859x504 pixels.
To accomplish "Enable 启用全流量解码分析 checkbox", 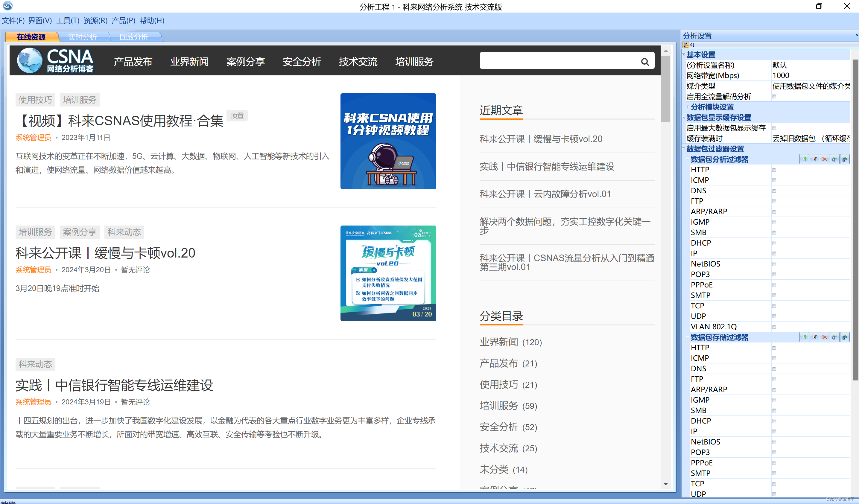I will point(774,96).
